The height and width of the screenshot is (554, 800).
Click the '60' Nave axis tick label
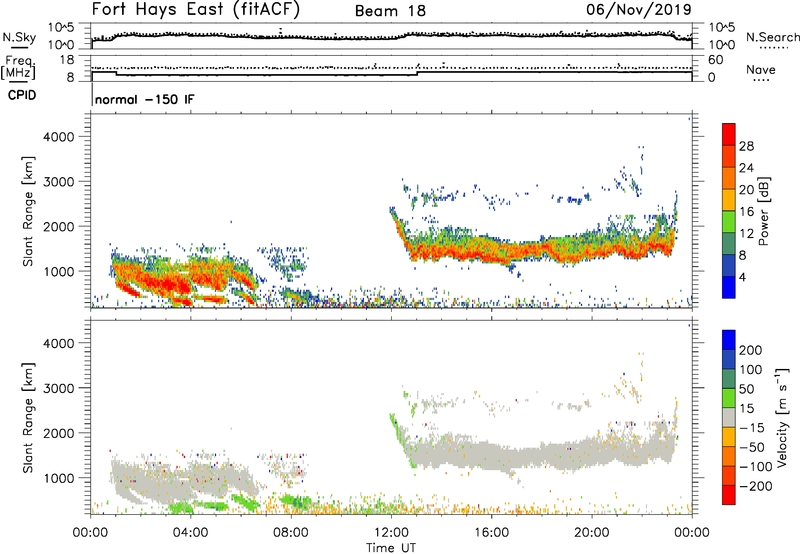tap(715, 60)
